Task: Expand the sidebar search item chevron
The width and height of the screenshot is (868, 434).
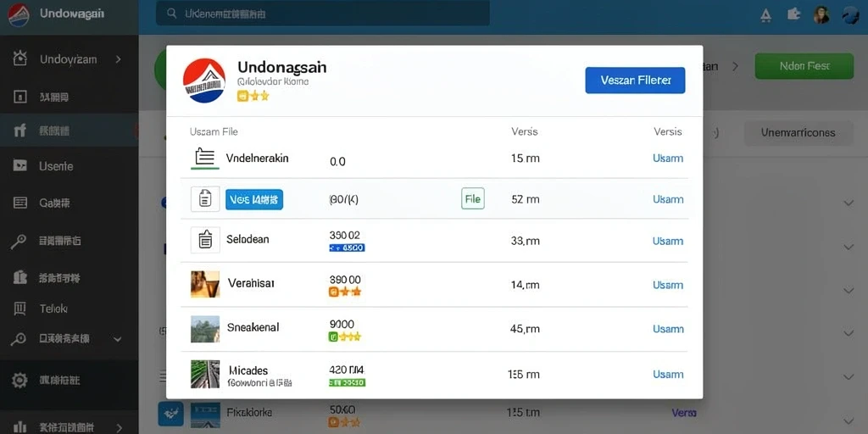Action: [x=117, y=338]
